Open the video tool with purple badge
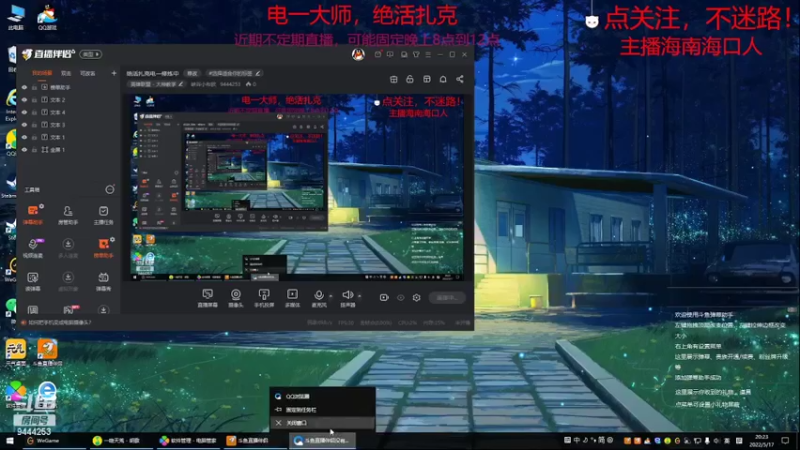This screenshot has width=800, height=450. pos(33,248)
